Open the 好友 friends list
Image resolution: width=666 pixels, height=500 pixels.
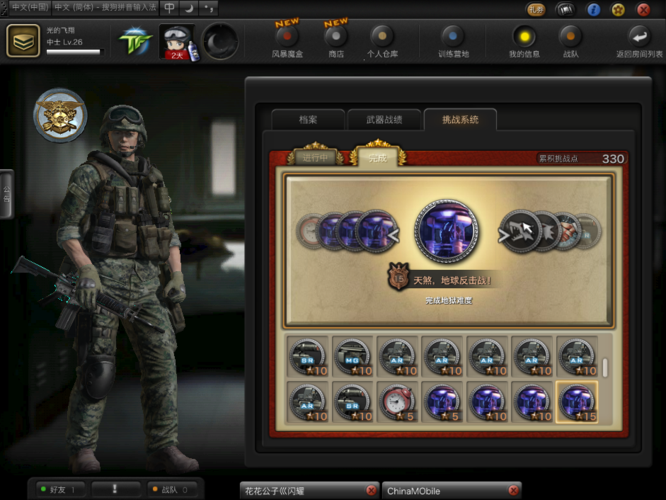61,490
